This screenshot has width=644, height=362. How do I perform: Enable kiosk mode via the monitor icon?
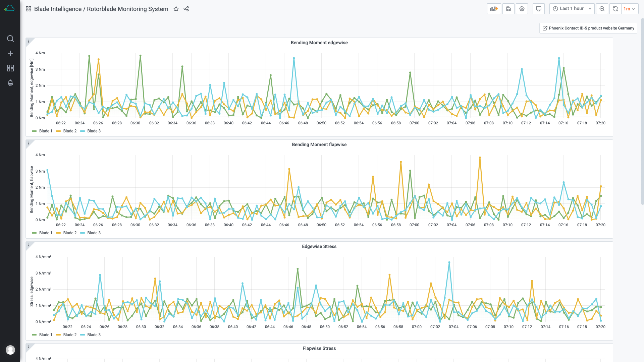pos(538,9)
